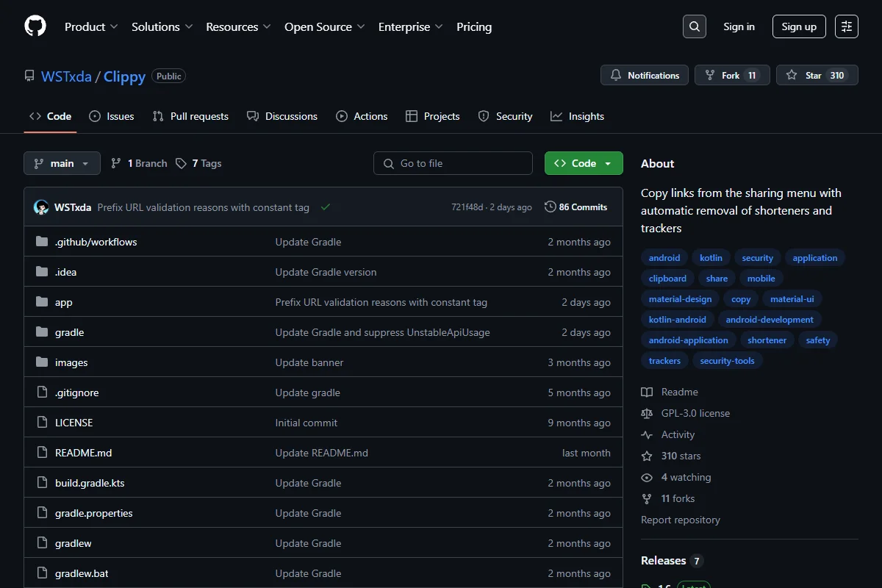The image size is (882, 588).
Task: Click the green check commit status icon
Action: tap(326, 207)
